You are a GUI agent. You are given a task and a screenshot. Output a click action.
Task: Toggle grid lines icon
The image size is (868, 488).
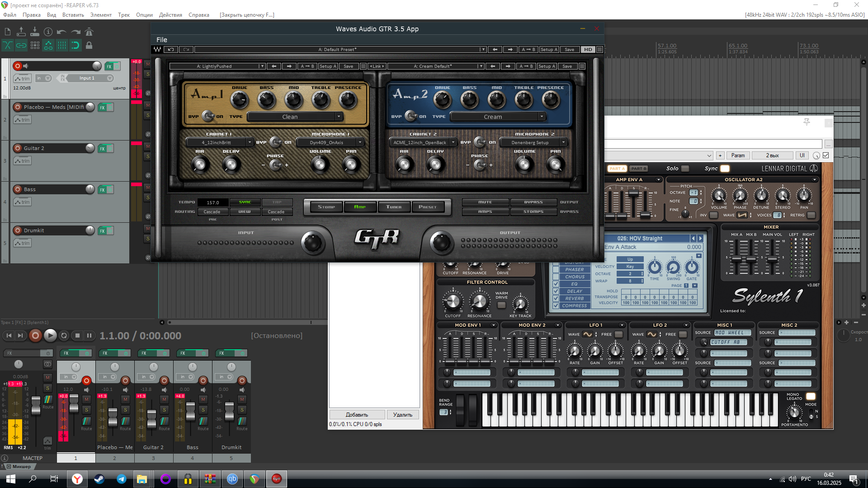coord(62,45)
